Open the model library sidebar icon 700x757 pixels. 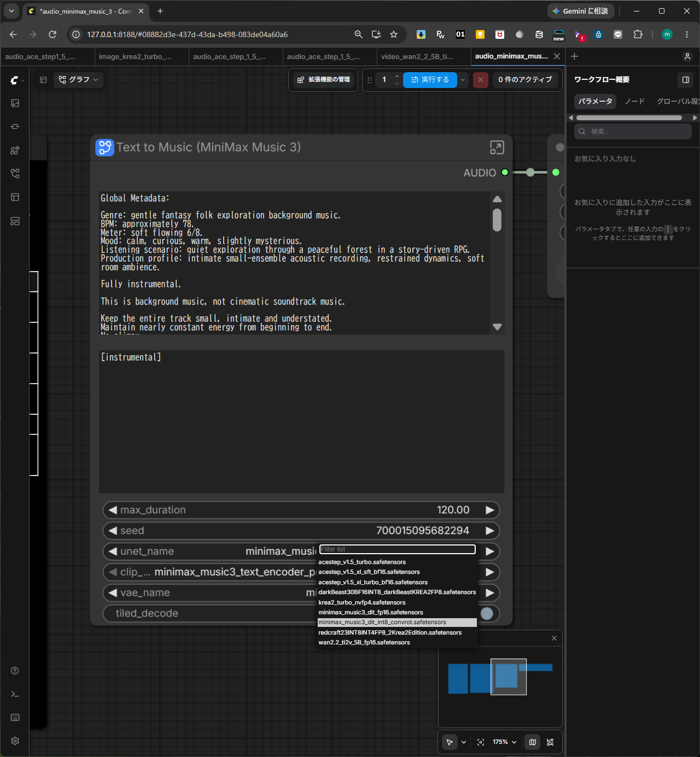pyautogui.click(x=15, y=150)
